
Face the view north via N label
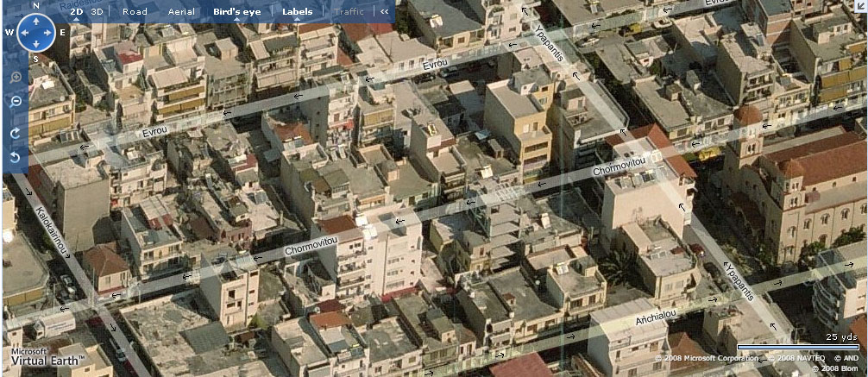coord(35,5)
